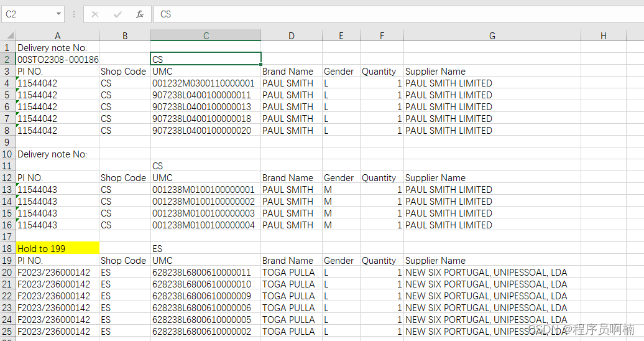Click the UMC cell 001232M0300110000001
Screen dimensions: 644x341
pos(204,83)
